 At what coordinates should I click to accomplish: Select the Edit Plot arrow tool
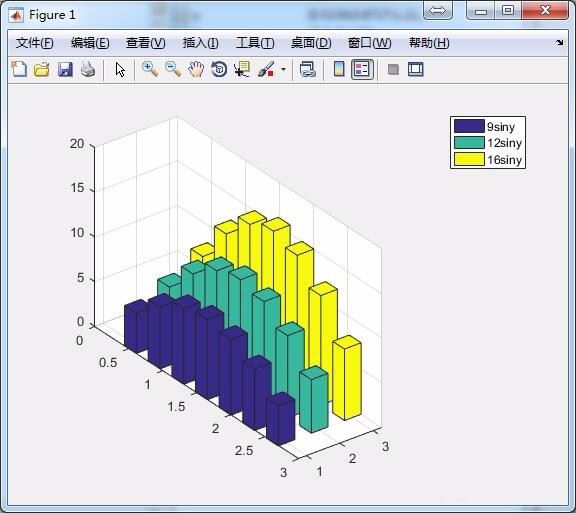pos(120,69)
